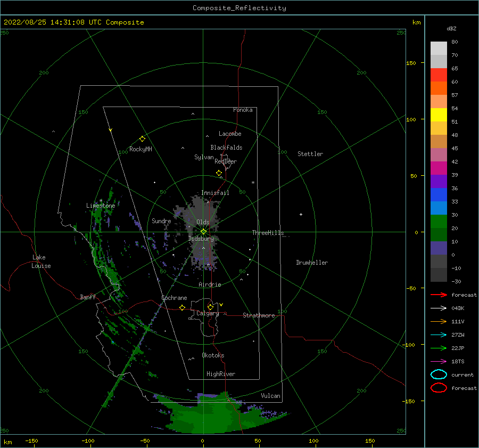479x448 pixels.
Task: Click the Banff label
Action: (88, 297)
